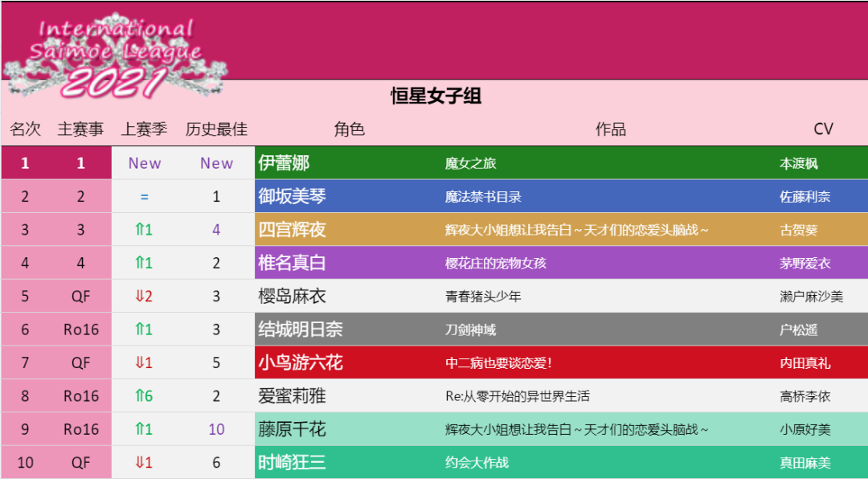Click the 'New' label in 伊蕾娜's row
Screen dimensions: 868x479
(145, 163)
